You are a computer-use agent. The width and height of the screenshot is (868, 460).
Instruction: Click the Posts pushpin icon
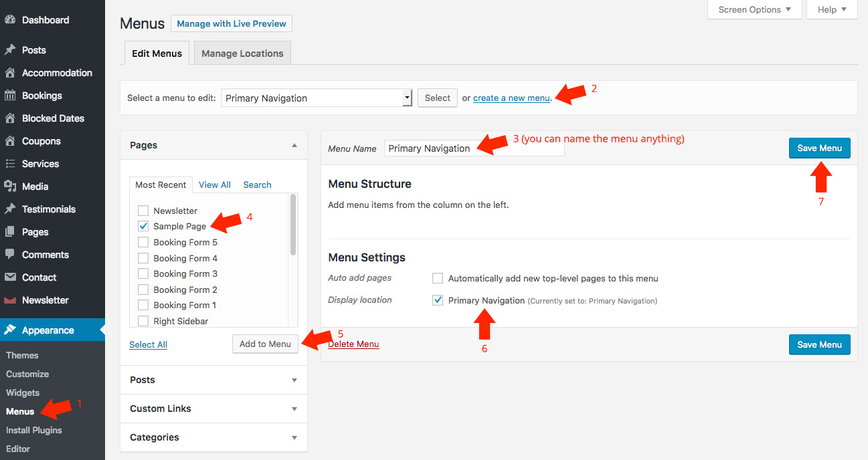[10, 50]
